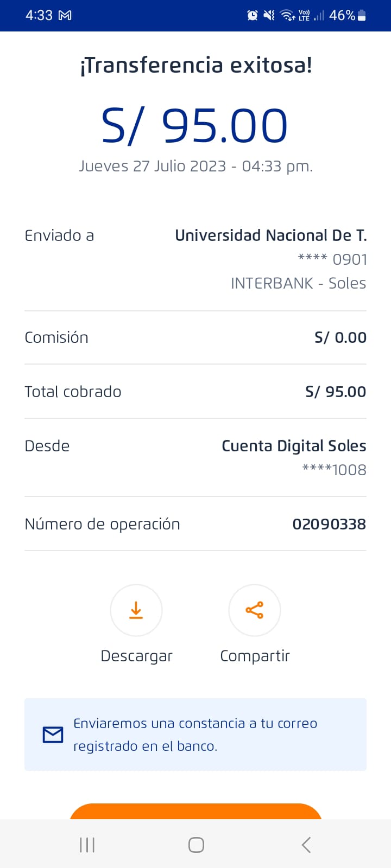The height and width of the screenshot is (868, 391).
Task: Tap the orange button at bottom
Action: tap(195, 811)
